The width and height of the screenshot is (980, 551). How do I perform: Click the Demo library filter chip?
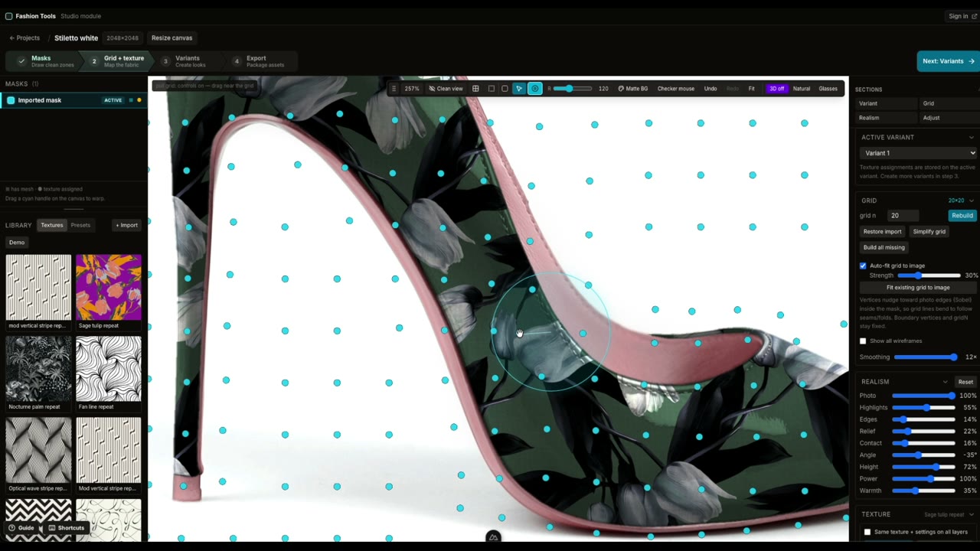click(17, 243)
